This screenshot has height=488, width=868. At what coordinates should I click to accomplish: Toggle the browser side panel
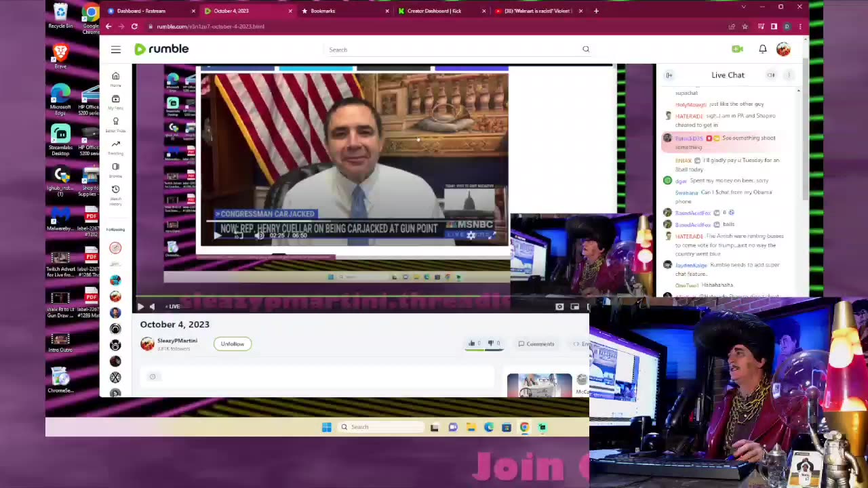[774, 26]
